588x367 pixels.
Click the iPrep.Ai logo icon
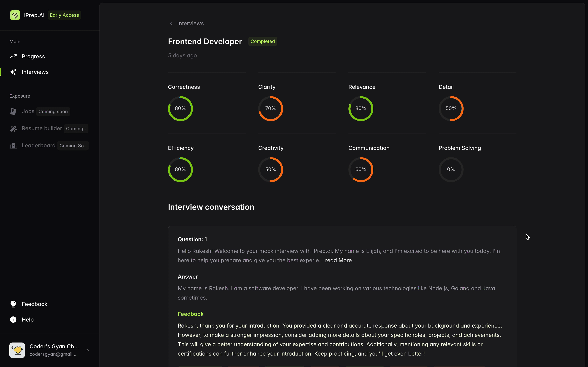click(15, 15)
